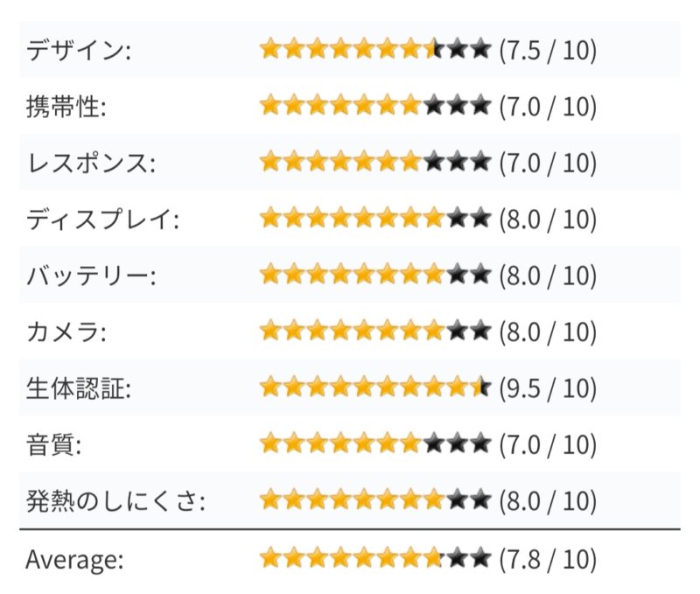The image size is (700, 594).
Task: Click the 発熱のしにくさ star rating
Action: (374, 500)
